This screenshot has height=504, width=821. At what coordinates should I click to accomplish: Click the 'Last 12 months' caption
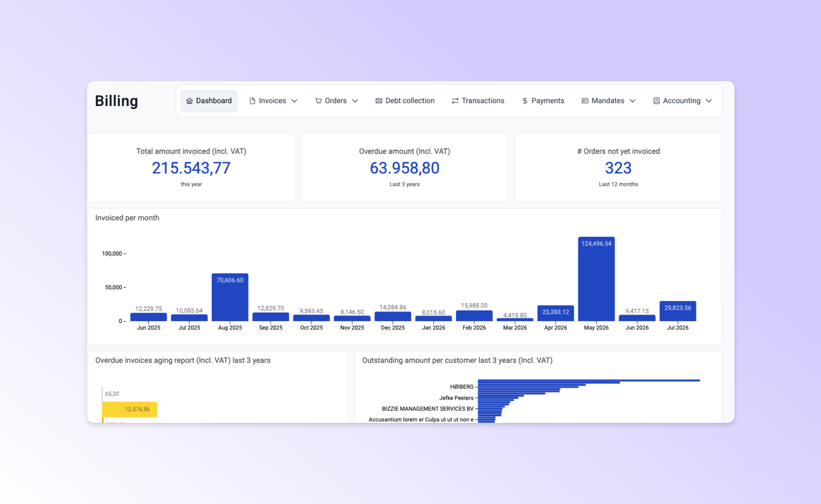618,184
